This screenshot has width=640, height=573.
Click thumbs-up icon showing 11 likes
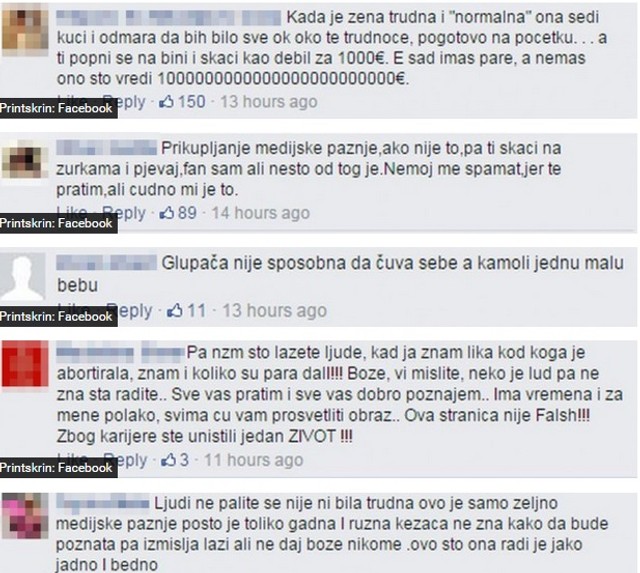(174, 311)
